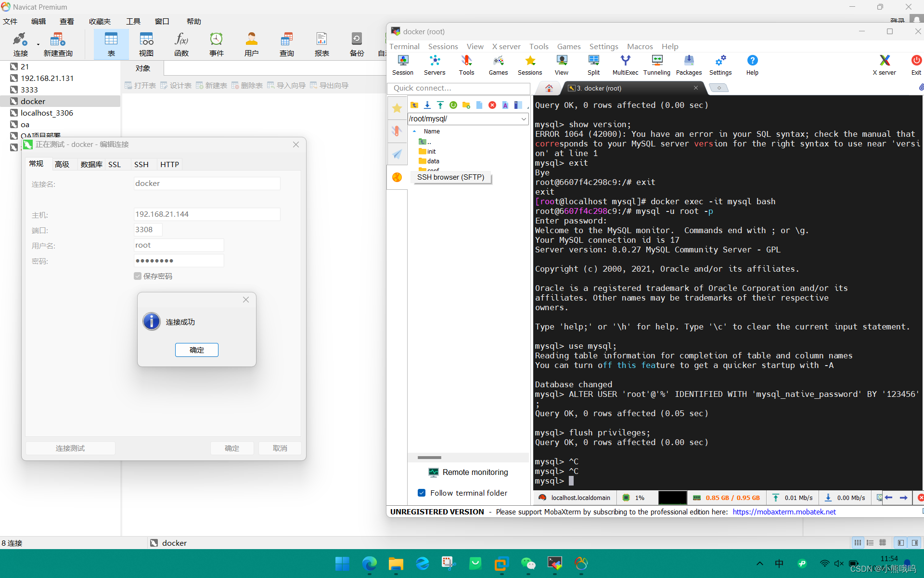The width and height of the screenshot is (924, 578).
Task: Uncheck Follow terminal folder
Action: [422, 493]
